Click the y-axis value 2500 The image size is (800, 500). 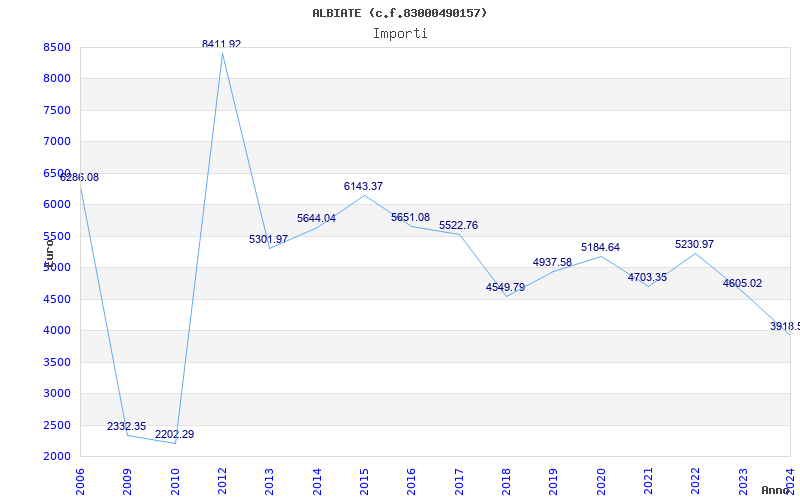[57, 425]
